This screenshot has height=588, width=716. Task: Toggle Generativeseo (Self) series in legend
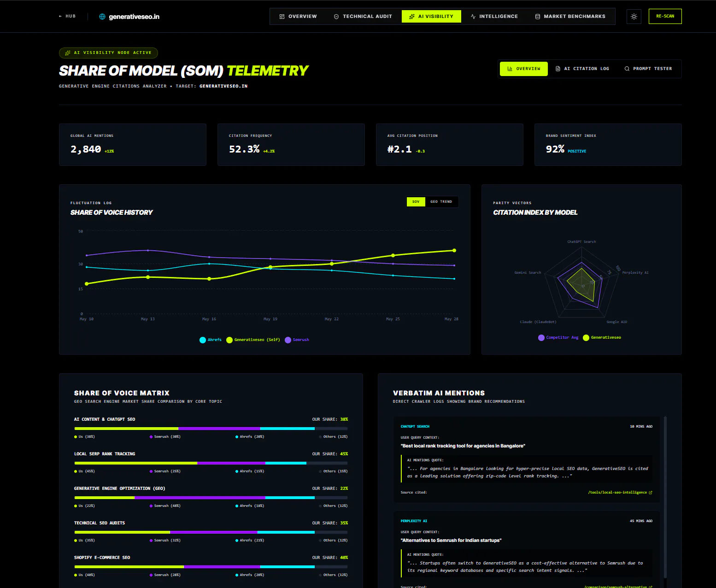[x=253, y=340]
